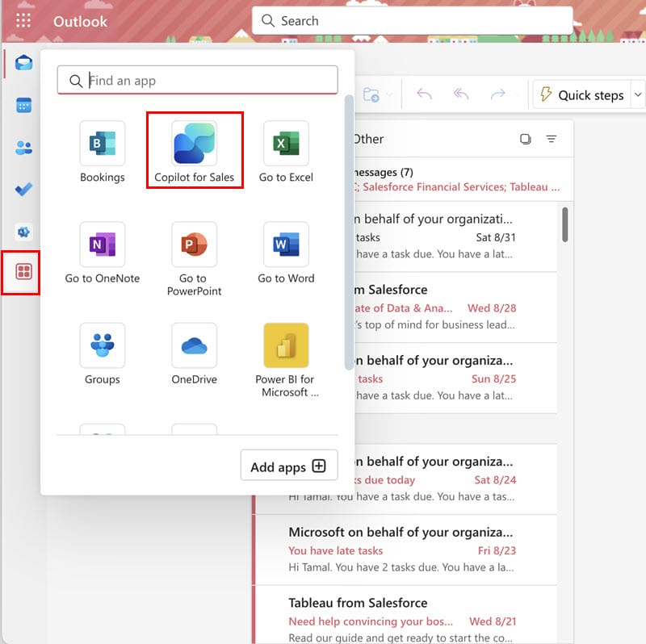Open the People icon in sidebar
Screen dimensions: 646x644
(x=23, y=148)
